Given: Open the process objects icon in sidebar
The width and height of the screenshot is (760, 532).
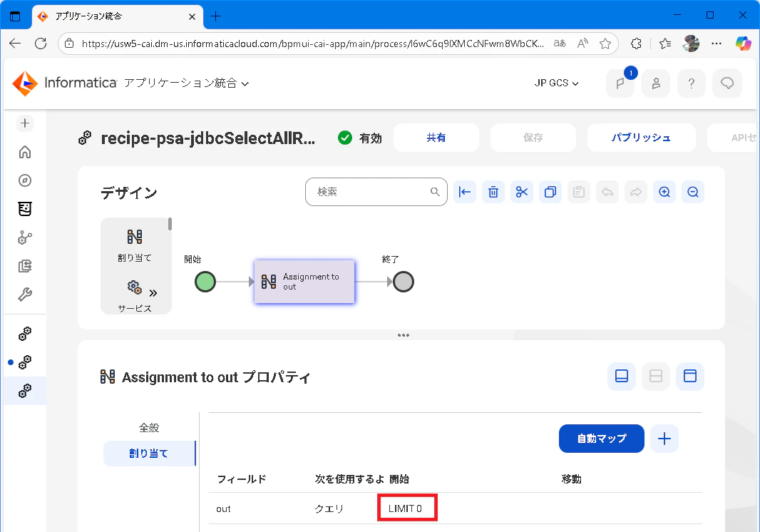Looking at the screenshot, I should click(x=25, y=237).
